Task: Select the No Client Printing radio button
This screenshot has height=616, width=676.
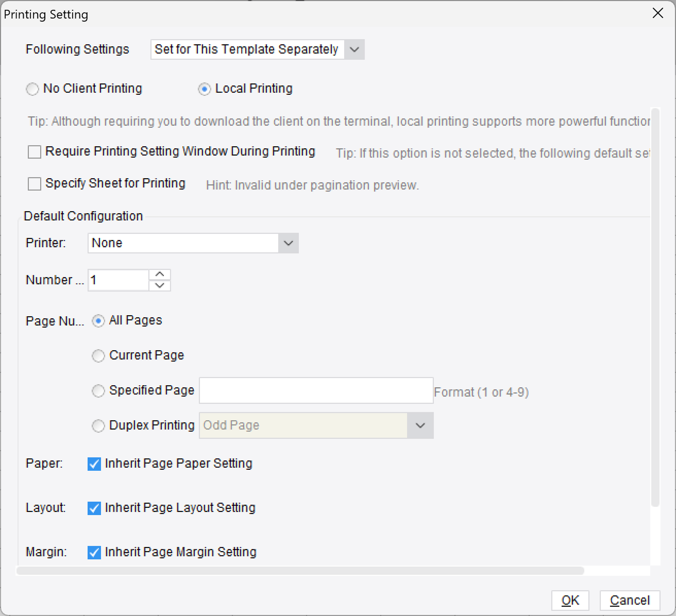Action: 32,89
